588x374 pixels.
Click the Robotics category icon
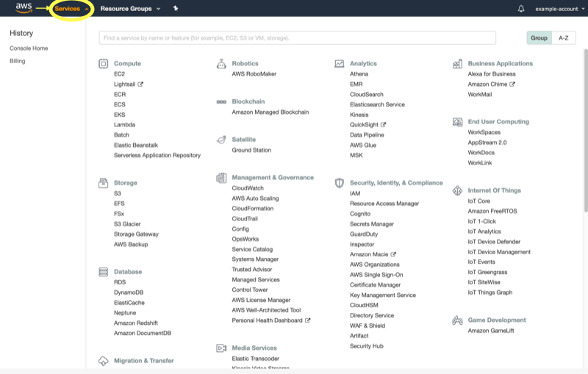click(x=221, y=64)
